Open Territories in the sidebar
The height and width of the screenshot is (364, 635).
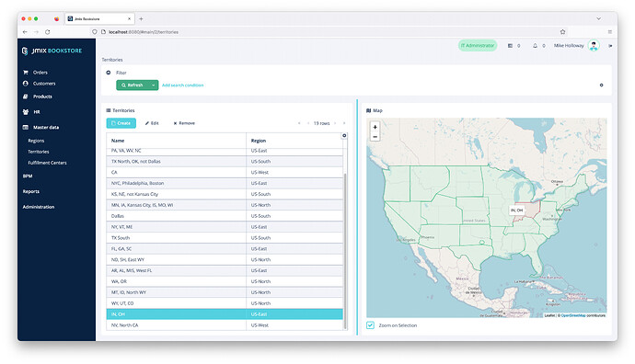coord(39,152)
